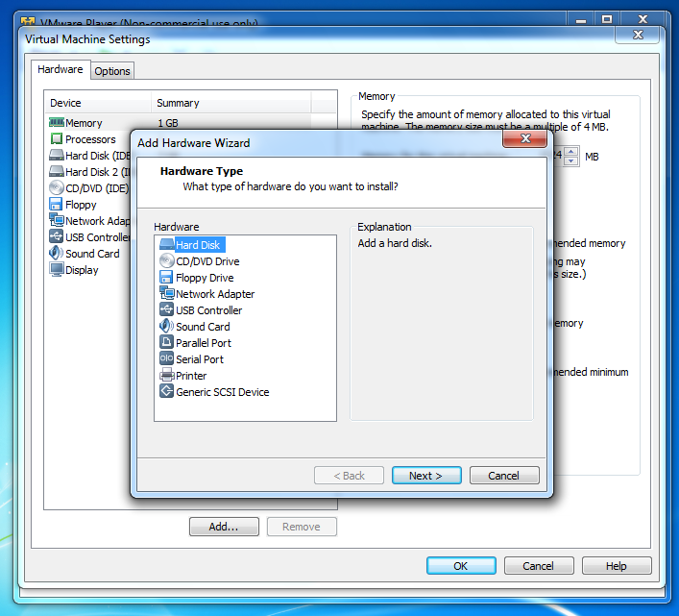Click the 1 GB memory summary value
The height and width of the screenshot is (616, 679).
coord(167,123)
